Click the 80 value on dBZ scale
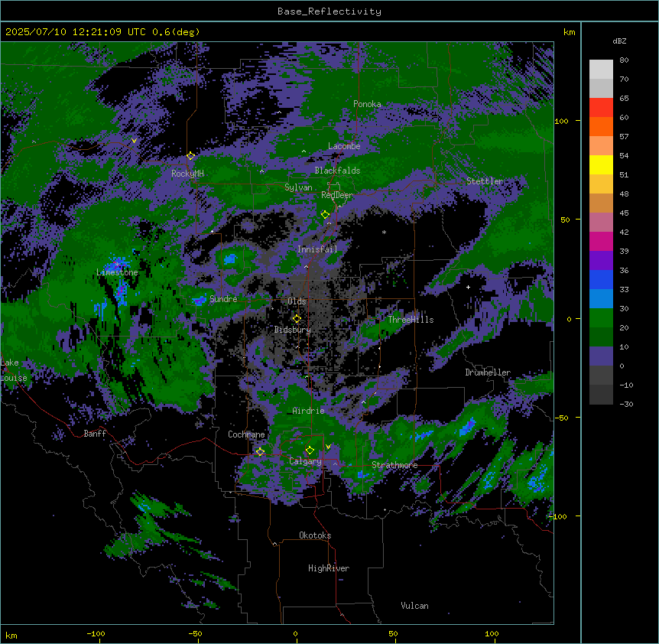The width and height of the screenshot is (659, 644). click(624, 60)
